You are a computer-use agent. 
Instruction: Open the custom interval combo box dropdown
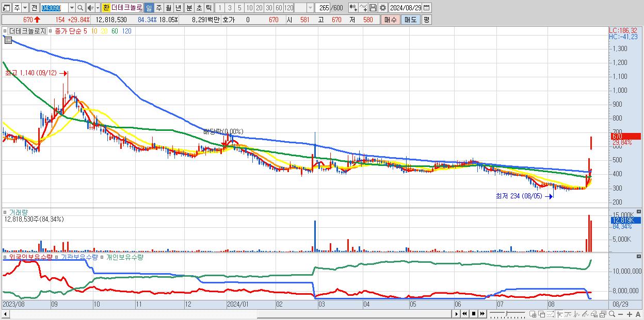coord(310,8)
